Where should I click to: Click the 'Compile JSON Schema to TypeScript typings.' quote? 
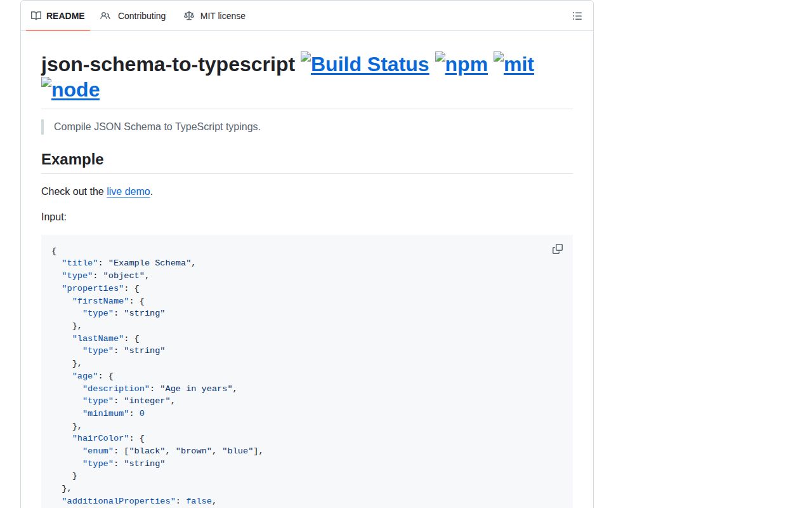pyautogui.click(x=157, y=126)
